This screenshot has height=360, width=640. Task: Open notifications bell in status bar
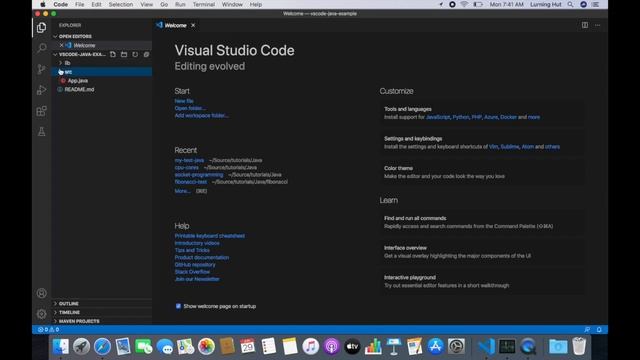tap(599, 329)
